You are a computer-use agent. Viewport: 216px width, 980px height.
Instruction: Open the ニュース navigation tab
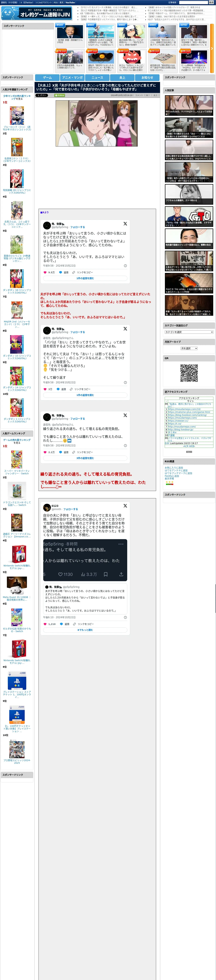(x=97, y=78)
